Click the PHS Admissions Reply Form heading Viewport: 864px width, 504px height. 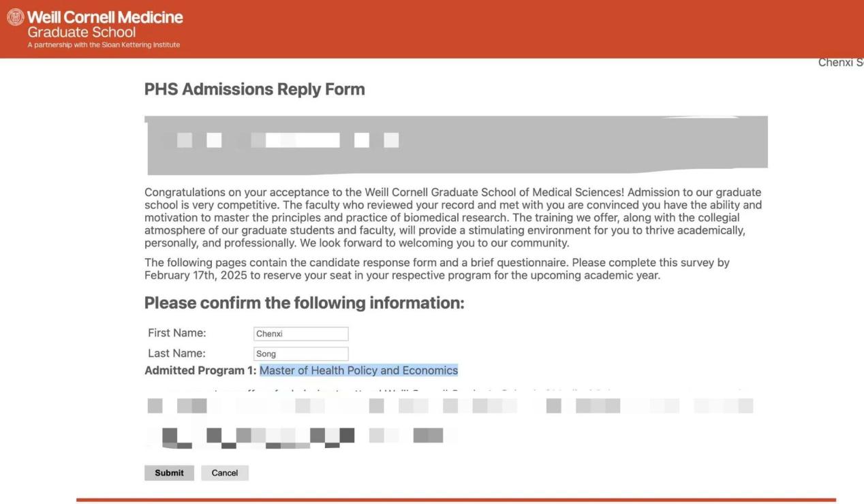254,89
